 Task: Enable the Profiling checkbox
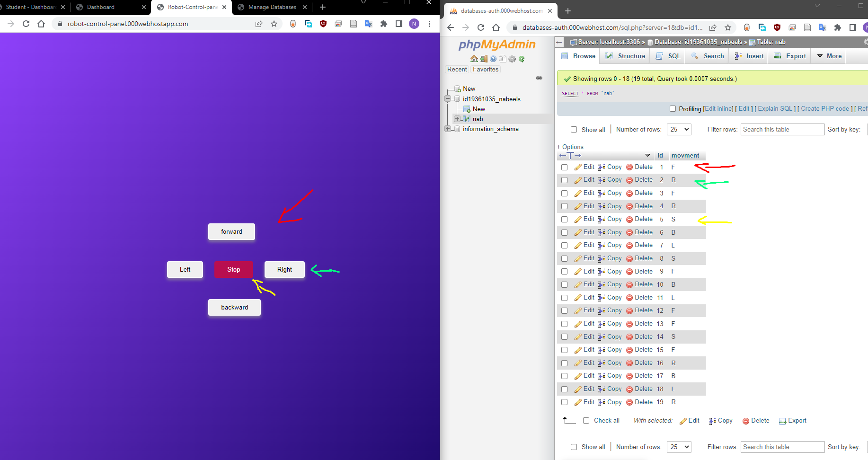point(673,109)
